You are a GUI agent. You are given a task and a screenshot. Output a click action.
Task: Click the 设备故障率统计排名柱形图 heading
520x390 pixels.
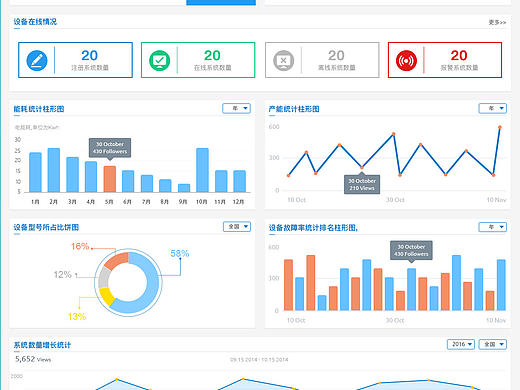pos(313,228)
